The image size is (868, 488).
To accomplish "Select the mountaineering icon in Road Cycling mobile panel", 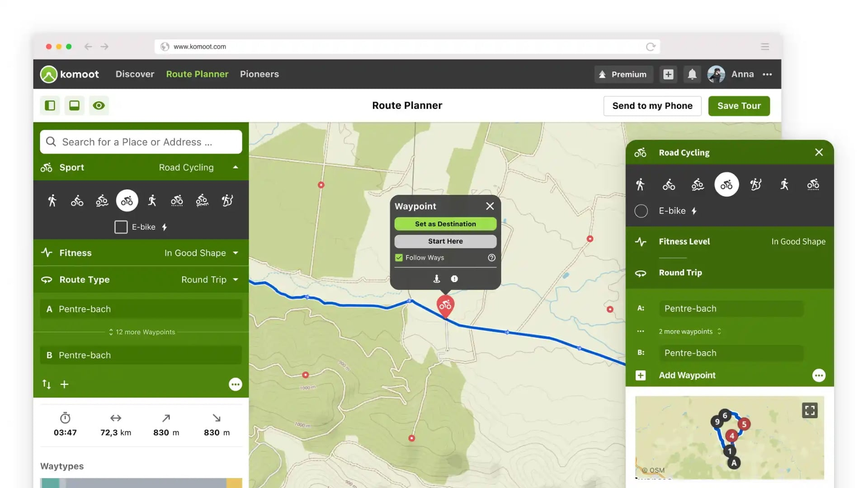I will [x=755, y=184].
